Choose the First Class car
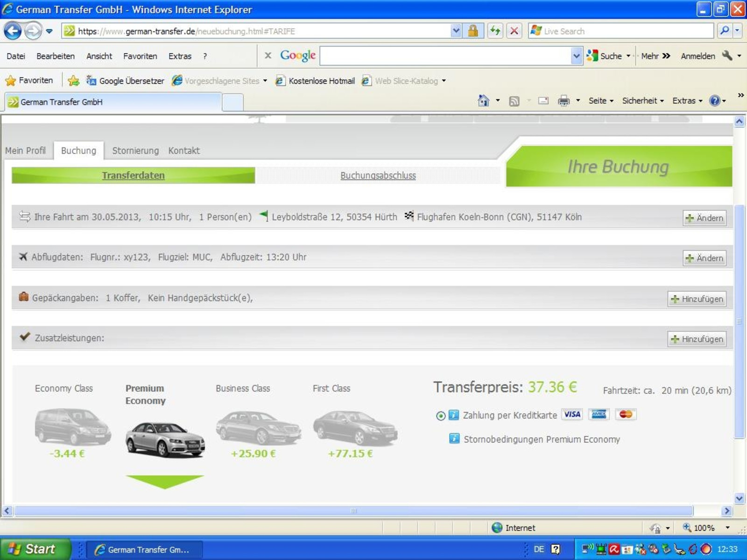747x560 pixels. (x=355, y=427)
